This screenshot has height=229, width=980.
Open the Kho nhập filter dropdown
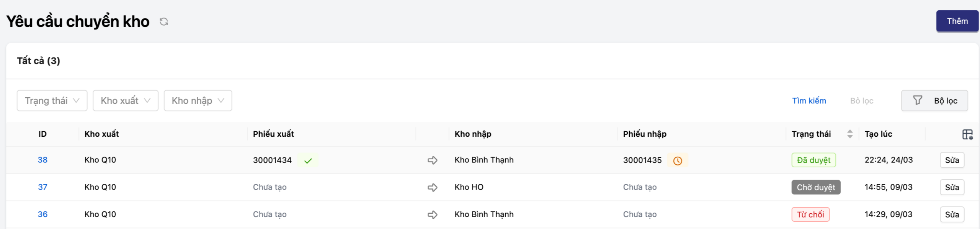(x=198, y=101)
